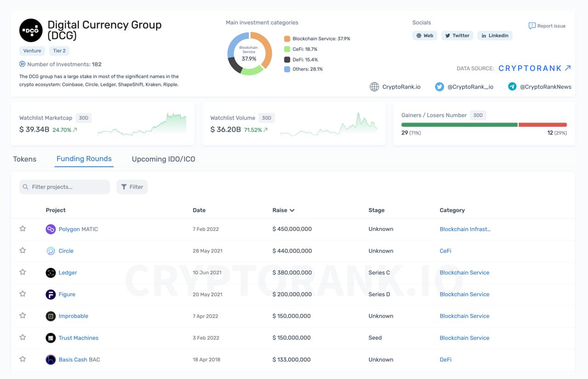Sort by the Raise column arrow
Image resolution: width=588 pixels, height=379 pixels.
pos(292,210)
